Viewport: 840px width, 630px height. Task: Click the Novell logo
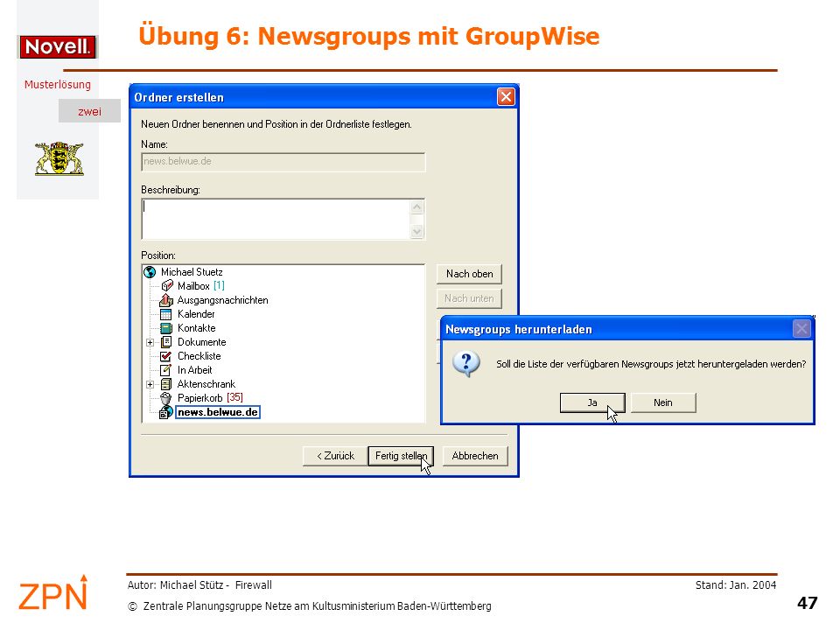[58, 46]
